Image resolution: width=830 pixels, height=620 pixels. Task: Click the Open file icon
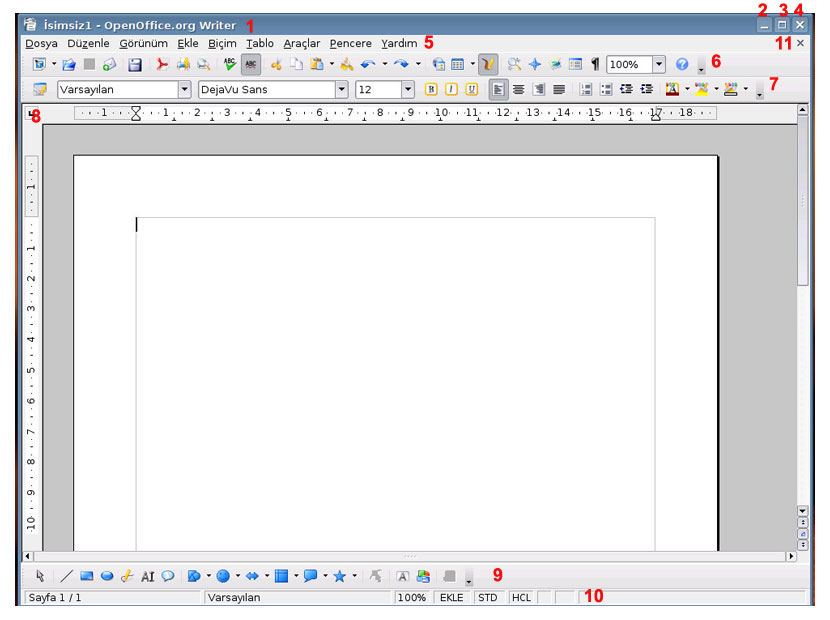(68, 65)
